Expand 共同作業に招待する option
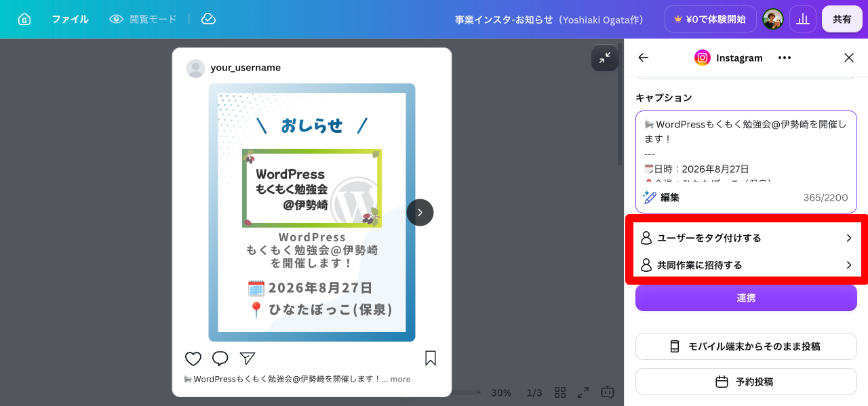 pos(747,265)
